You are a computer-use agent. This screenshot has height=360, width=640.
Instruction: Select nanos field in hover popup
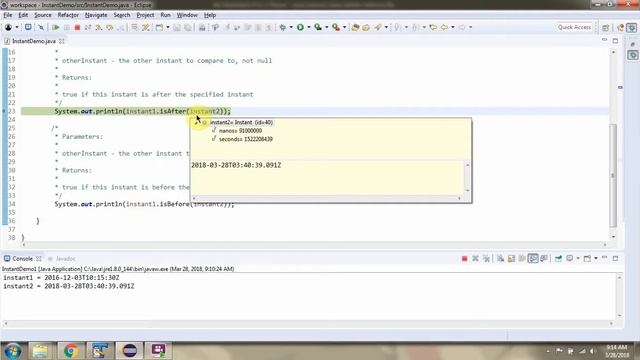[x=240, y=131]
